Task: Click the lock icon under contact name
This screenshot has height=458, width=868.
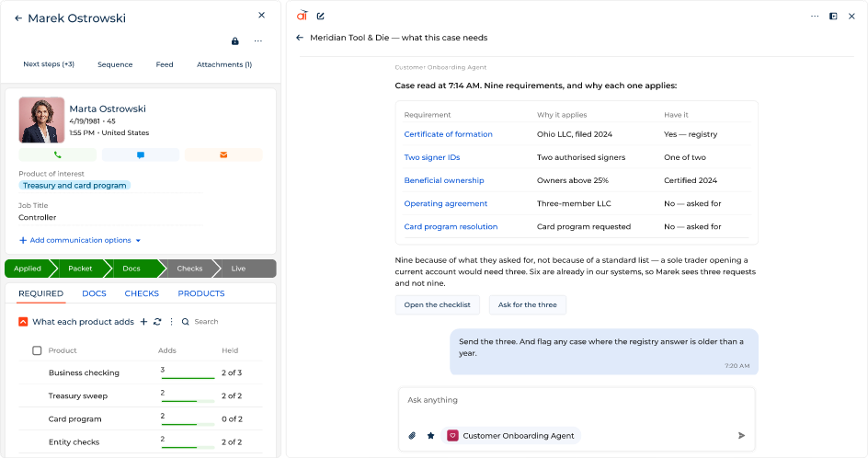Action: (235, 41)
